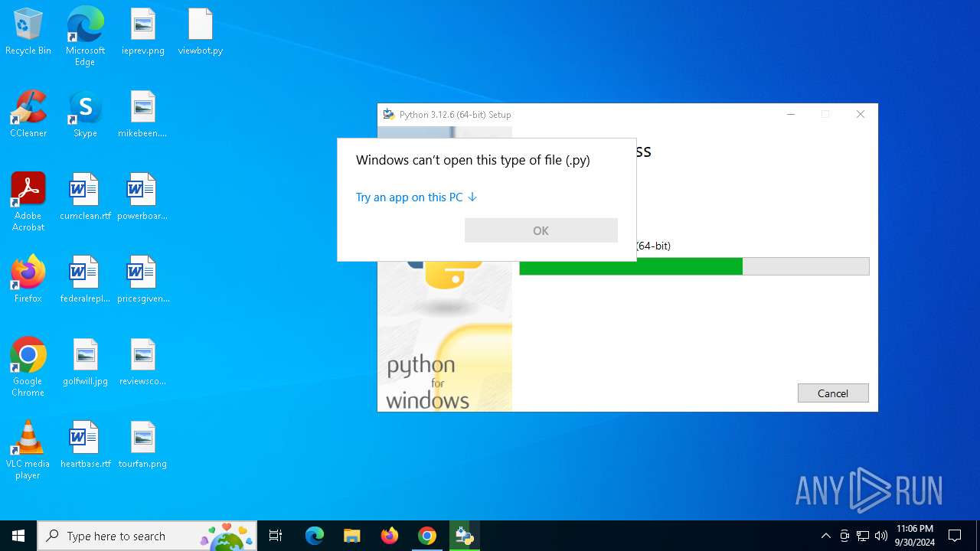
Task: Select the pricesgiven document on the desktop
Action: 143,280
